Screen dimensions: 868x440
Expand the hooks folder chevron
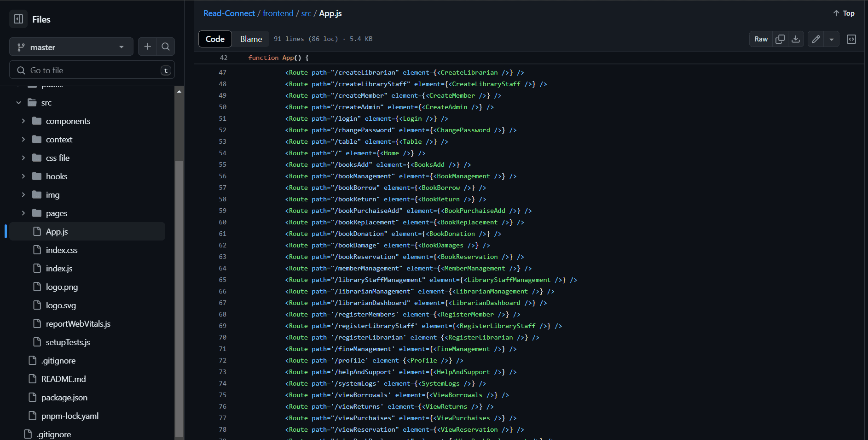[x=23, y=176]
